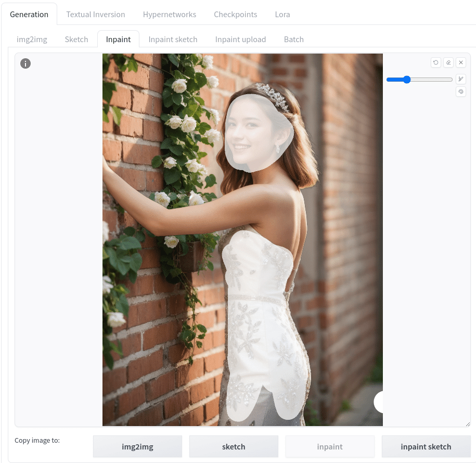The image size is (476, 463).
Task: Switch to the Generation tab
Action: point(29,14)
